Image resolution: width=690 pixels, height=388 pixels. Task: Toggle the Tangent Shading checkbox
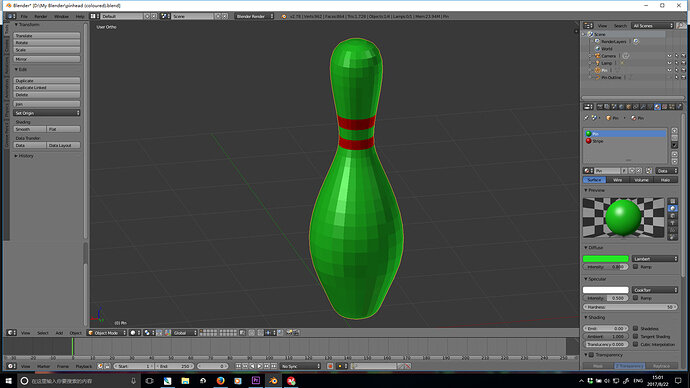pos(635,336)
